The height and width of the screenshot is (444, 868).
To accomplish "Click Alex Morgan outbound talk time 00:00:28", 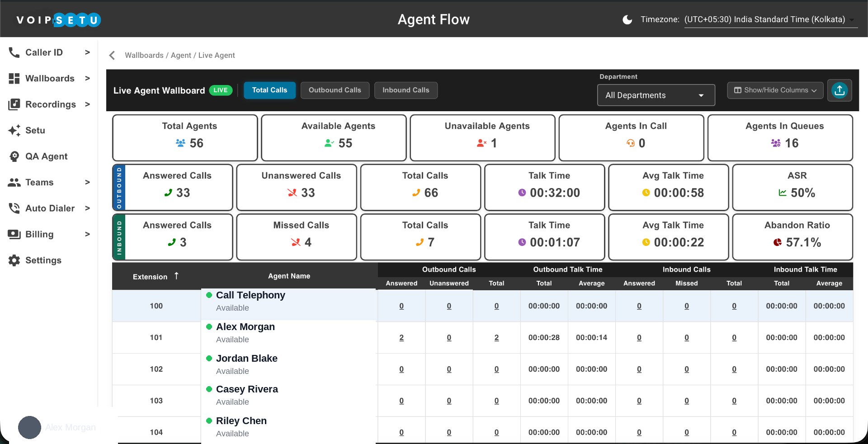I will click(x=544, y=338).
